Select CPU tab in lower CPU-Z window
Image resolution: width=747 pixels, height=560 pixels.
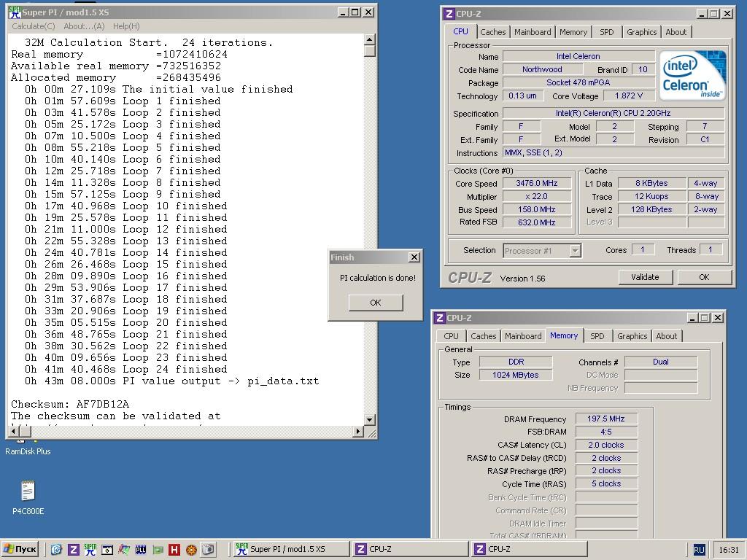[451, 336]
